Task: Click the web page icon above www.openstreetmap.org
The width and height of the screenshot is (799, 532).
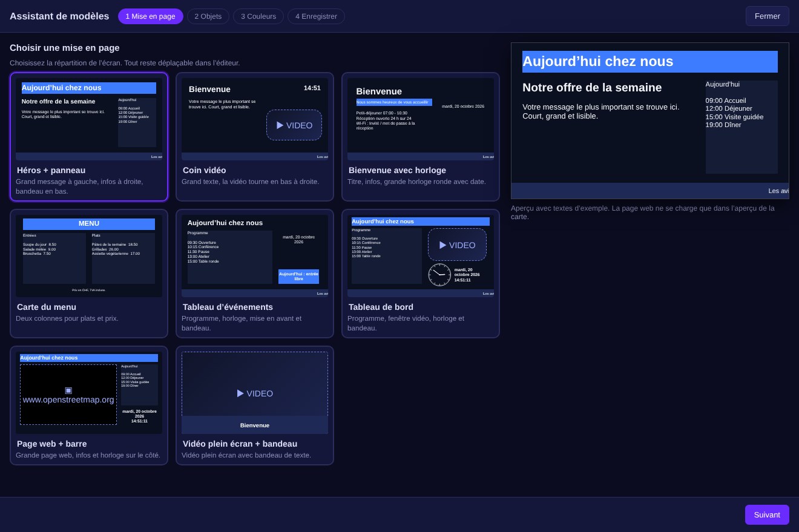Action: [68, 390]
